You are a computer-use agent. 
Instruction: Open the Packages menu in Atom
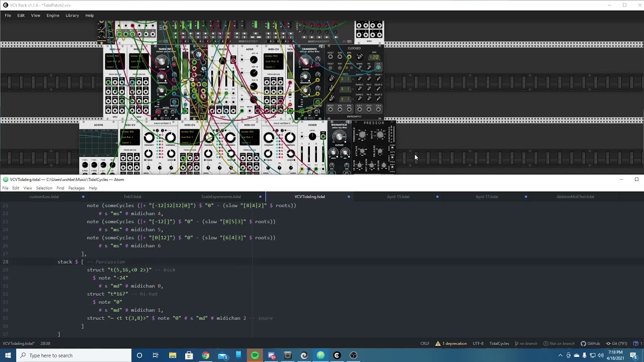point(76,188)
